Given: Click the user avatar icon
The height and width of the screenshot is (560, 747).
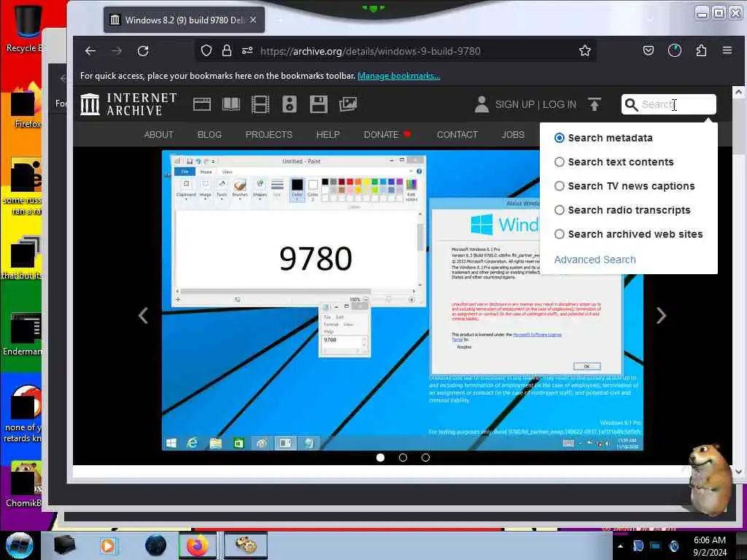Looking at the screenshot, I should 481,104.
